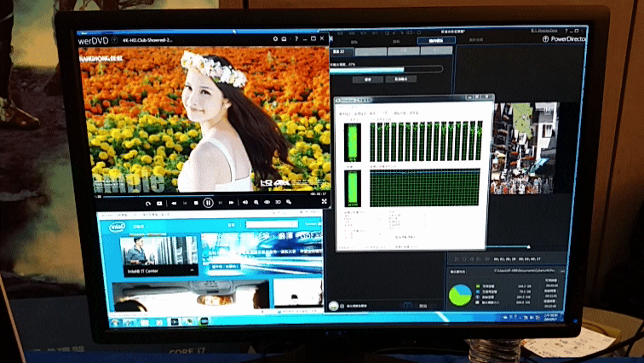Open PowerDVD settings gear in title bar
644x363 pixels.
[275, 38]
